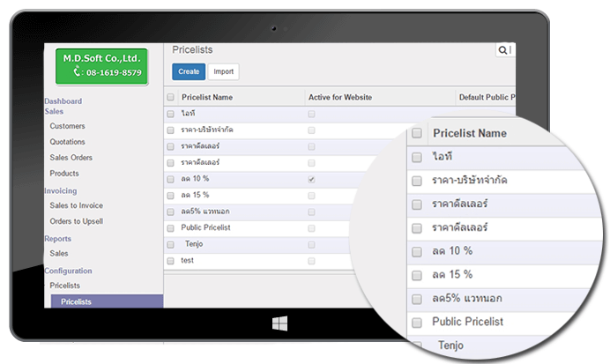Click the Pricelists page title
This screenshot has width=610, height=364.
point(192,49)
